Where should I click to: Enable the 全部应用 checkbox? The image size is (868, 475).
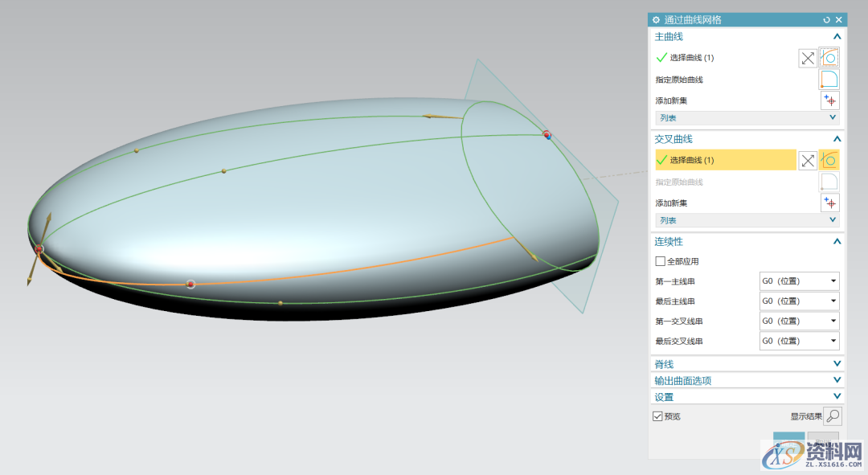click(661, 261)
